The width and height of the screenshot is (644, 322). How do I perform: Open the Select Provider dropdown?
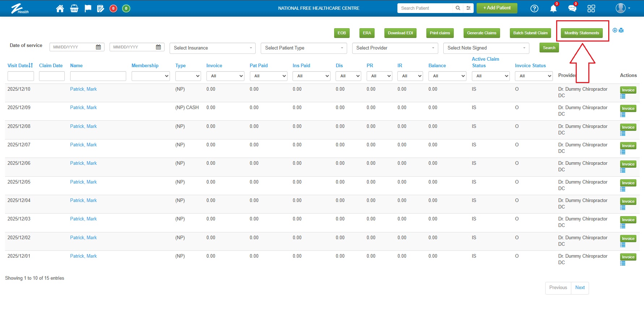pyautogui.click(x=395, y=48)
